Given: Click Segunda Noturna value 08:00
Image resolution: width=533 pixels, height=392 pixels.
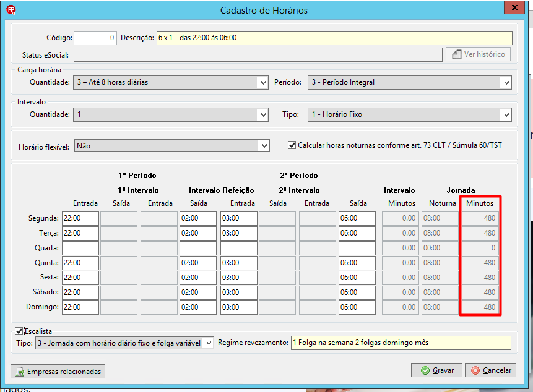Looking at the screenshot, I should (x=440, y=219).
